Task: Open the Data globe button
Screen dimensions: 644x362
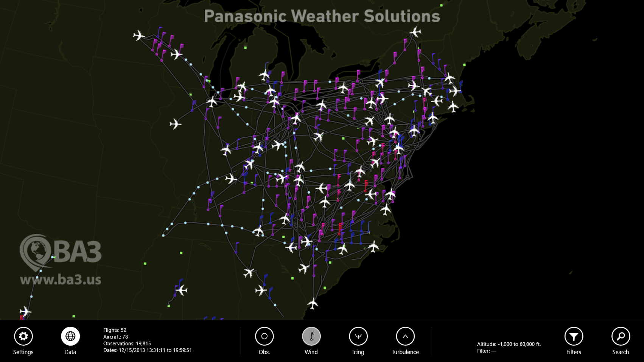Action: (x=70, y=336)
